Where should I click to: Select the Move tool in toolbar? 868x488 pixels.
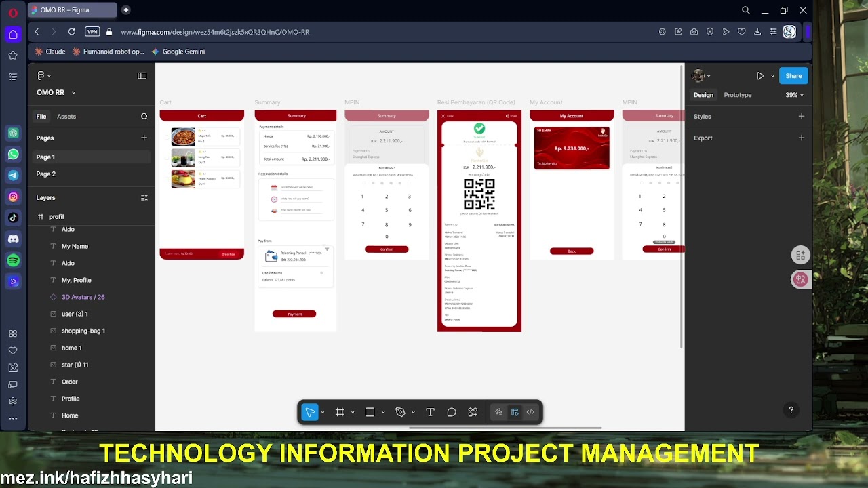310,412
